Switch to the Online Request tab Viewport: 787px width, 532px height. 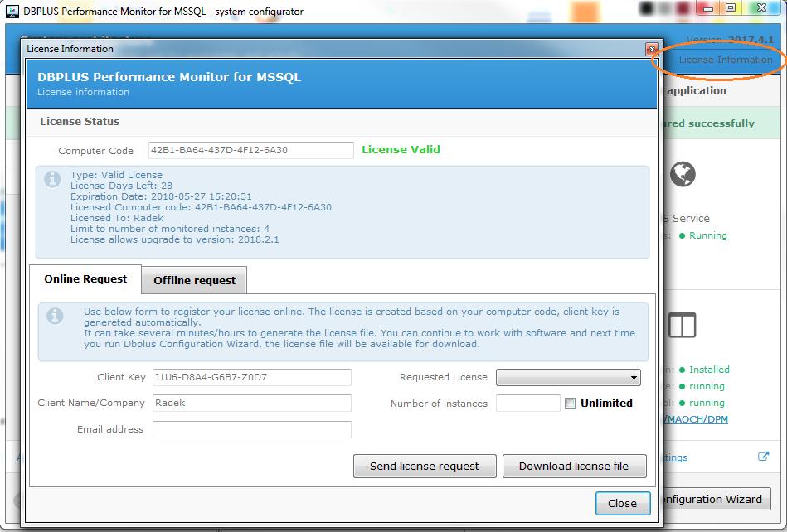click(x=85, y=278)
